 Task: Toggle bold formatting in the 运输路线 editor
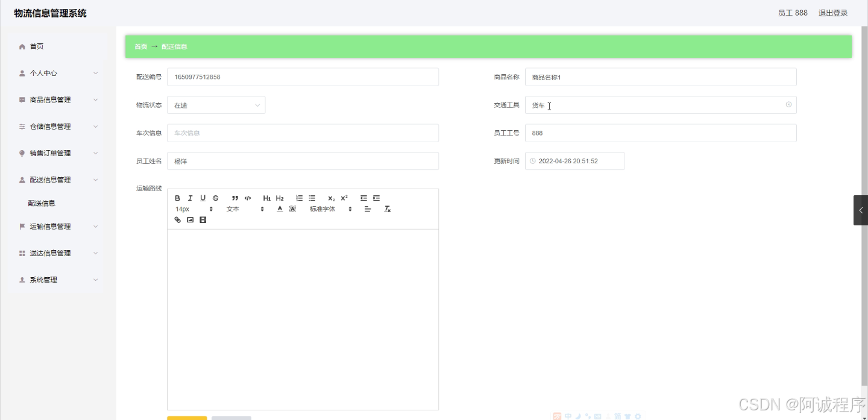click(178, 198)
